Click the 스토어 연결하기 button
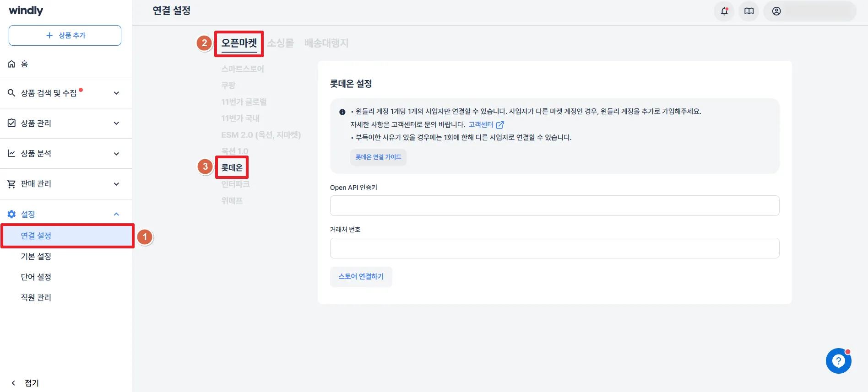 click(x=361, y=277)
